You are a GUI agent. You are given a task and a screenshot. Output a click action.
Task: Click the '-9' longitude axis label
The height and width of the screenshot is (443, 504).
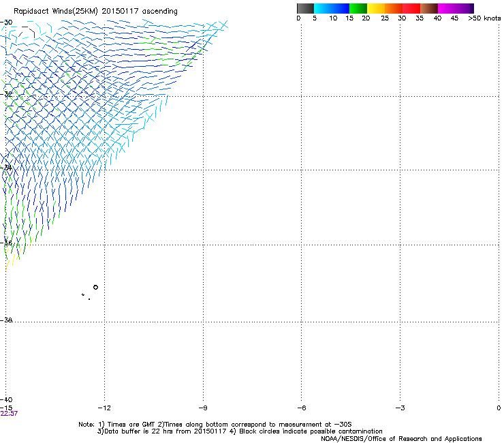pos(203,408)
